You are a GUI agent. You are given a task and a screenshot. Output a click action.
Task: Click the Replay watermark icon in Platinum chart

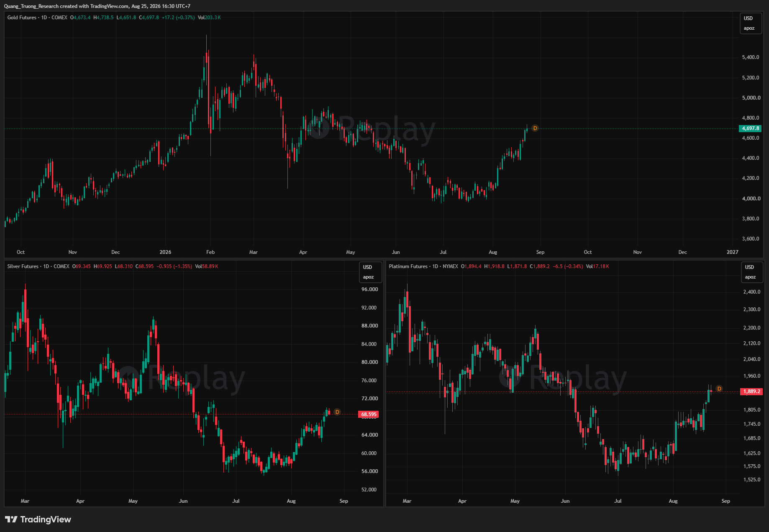[x=510, y=377]
